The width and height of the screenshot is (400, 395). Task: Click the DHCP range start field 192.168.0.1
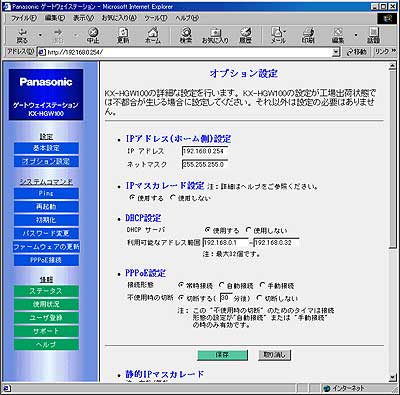[226, 242]
